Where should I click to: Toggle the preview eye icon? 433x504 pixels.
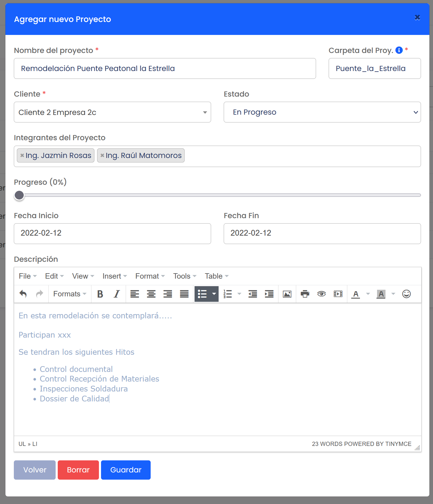(321, 294)
